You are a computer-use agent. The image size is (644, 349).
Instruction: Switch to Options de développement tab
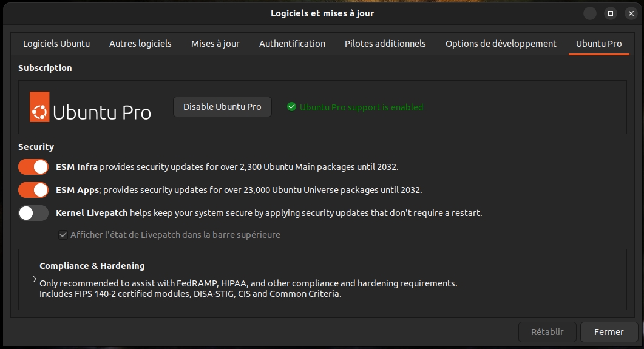501,44
